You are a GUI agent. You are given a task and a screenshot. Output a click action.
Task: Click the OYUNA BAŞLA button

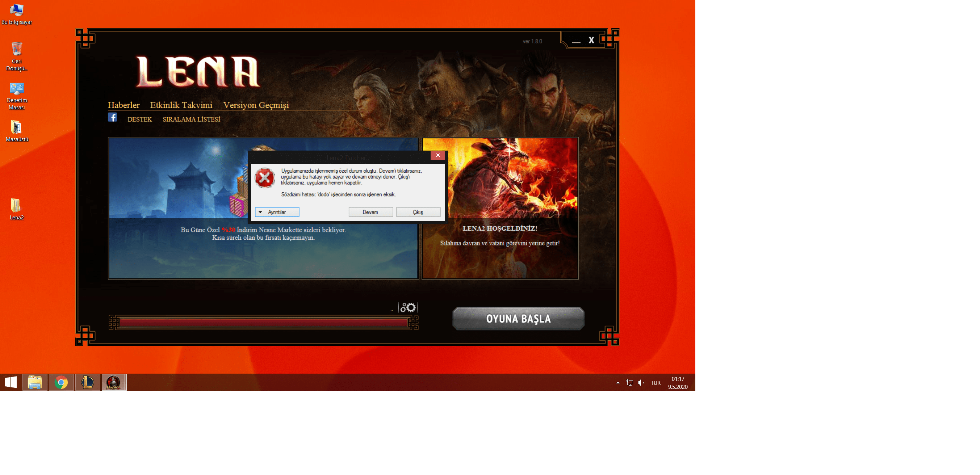[x=518, y=318]
